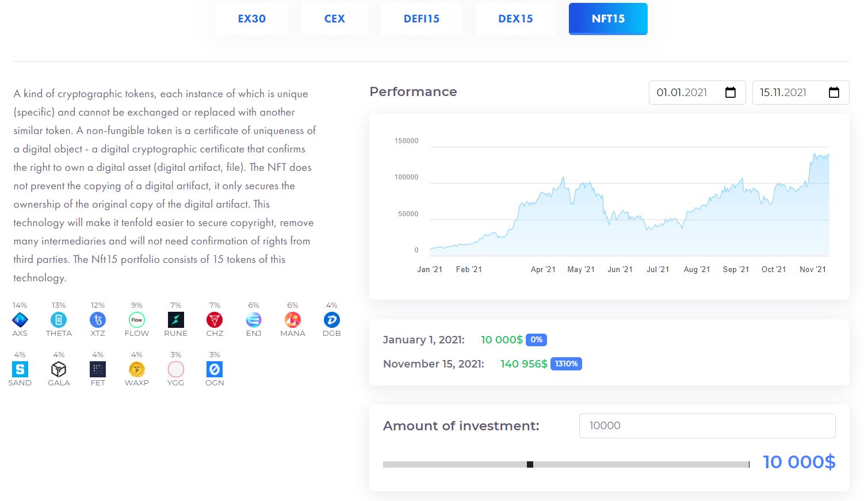The image size is (868, 501).
Task: Click the 1310% performance badge
Action: (567, 364)
